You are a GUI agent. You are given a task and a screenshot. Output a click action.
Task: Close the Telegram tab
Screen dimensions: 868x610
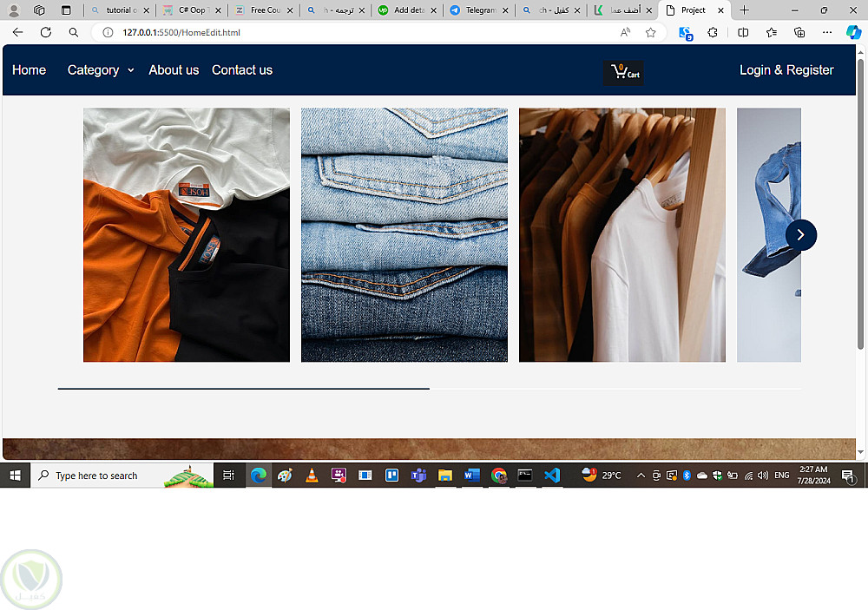(x=505, y=10)
